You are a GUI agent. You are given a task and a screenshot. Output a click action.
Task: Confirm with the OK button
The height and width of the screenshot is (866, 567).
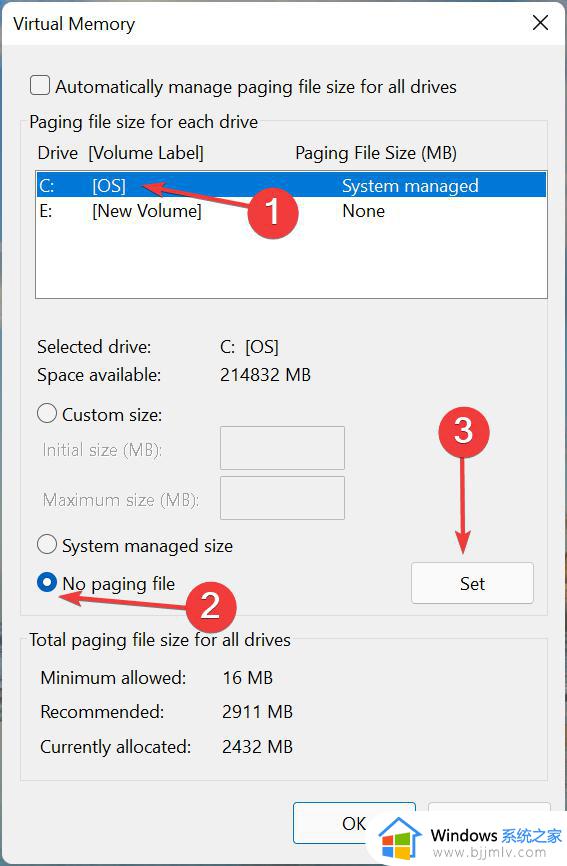pos(354,823)
